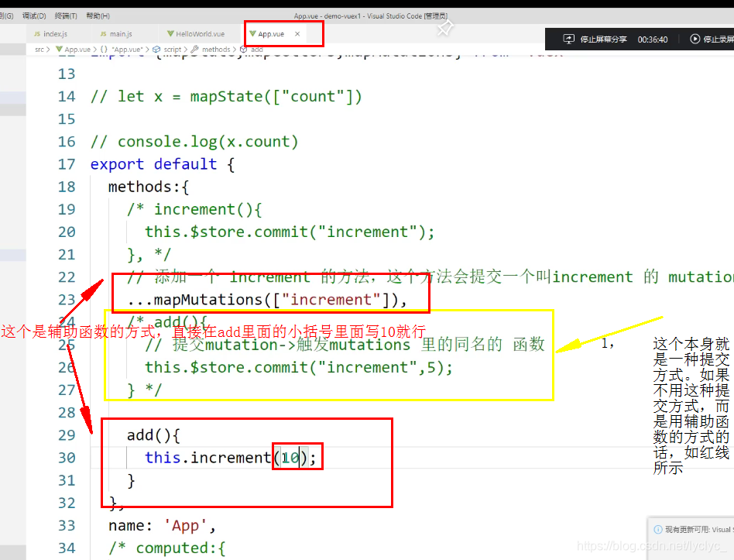Open the add breadcrumb segment

pyautogui.click(x=257, y=49)
